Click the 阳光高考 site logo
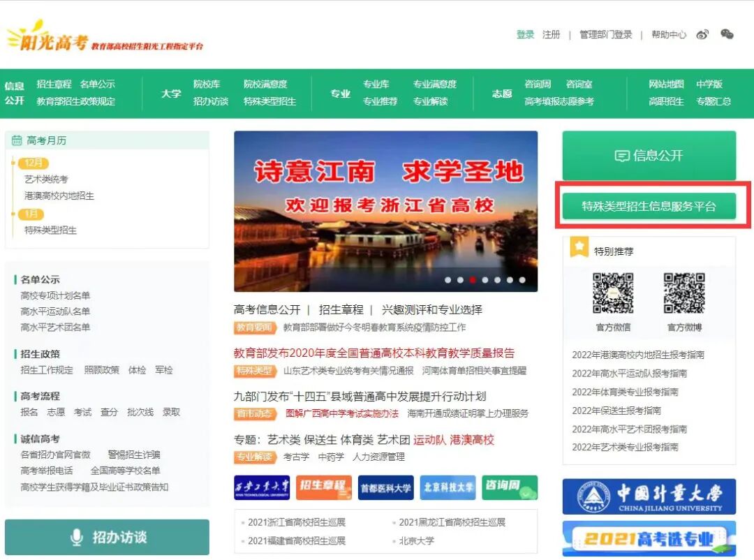 click(105, 37)
